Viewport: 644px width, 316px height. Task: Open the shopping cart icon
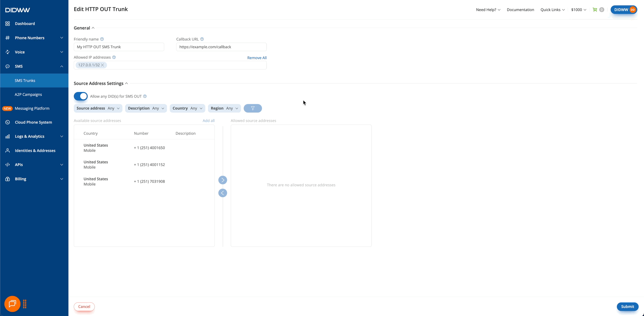pos(595,10)
